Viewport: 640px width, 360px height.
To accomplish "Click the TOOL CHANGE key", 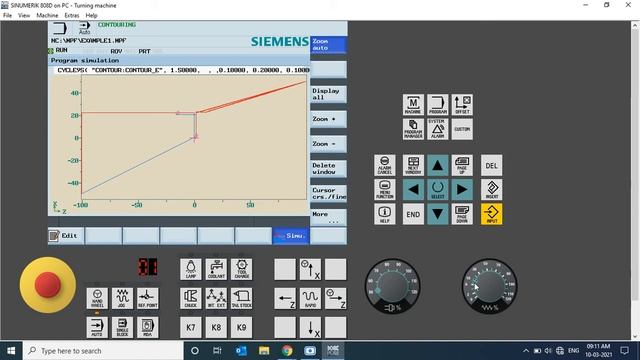I will pyautogui.click(x=242, y=269).
